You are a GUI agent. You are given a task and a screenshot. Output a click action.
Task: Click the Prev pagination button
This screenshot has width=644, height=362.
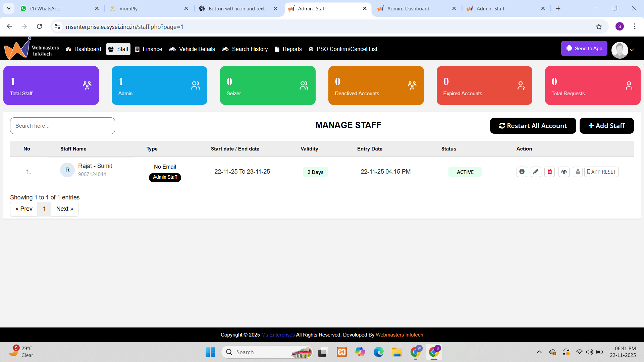(x=24, y=209)
